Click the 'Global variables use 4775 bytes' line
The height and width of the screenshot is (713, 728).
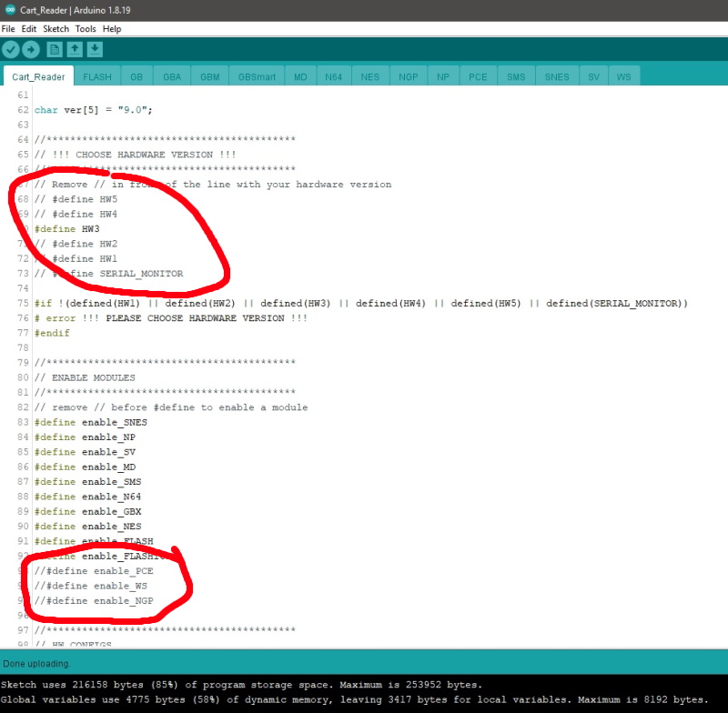click(x=354, y=699)
